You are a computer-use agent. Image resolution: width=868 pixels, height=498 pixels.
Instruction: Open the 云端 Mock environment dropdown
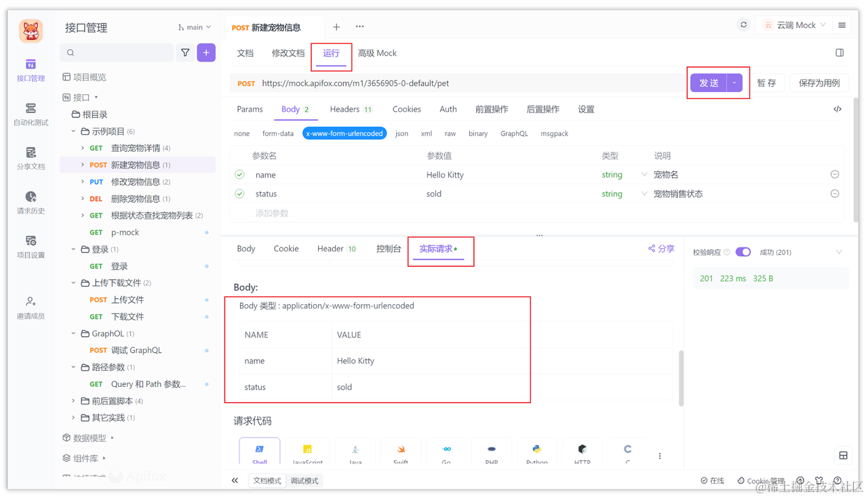tap(794, 25)
